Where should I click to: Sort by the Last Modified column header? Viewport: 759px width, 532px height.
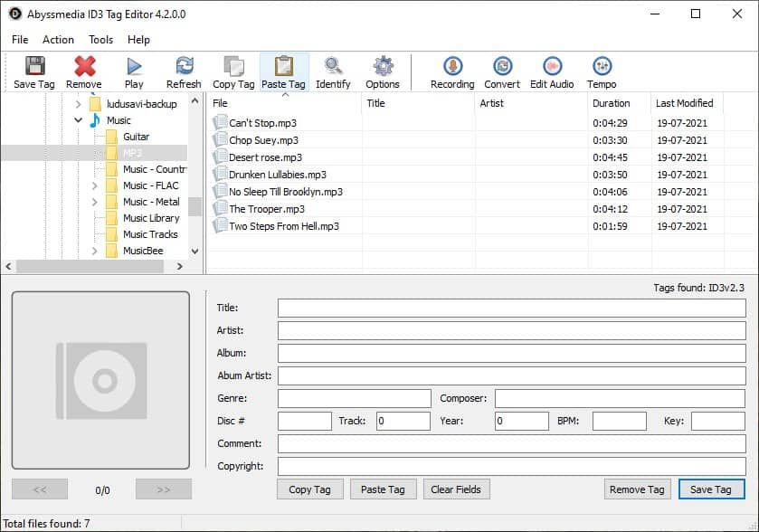tap(688, 103)
